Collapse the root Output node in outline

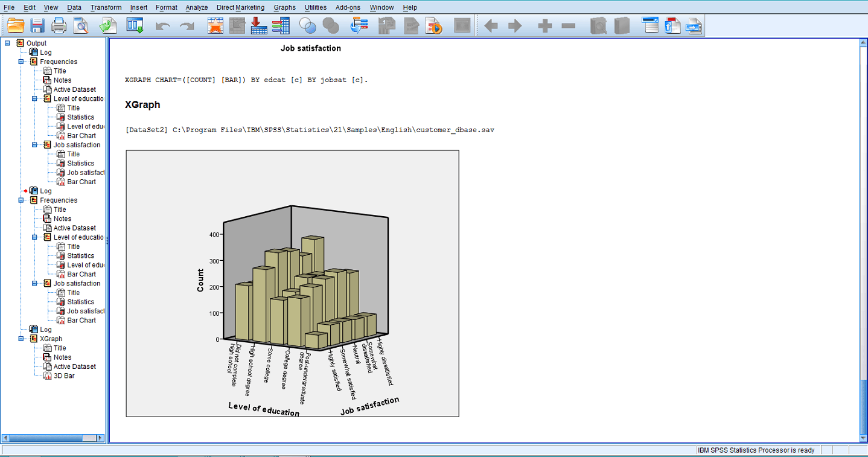pos(7,43)
